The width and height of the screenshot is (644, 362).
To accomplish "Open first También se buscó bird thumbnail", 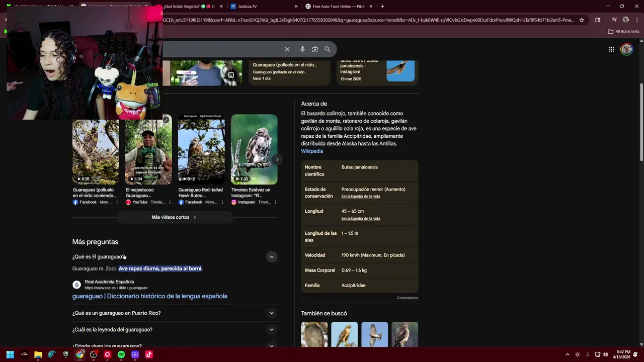I will point(314,334).
